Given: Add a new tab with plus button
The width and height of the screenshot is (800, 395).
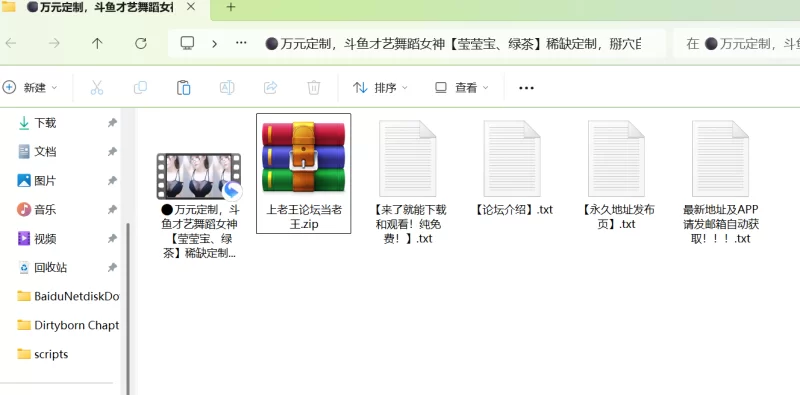Looking at the screenshot, I should pyautogui.click(x=231, y=7).
